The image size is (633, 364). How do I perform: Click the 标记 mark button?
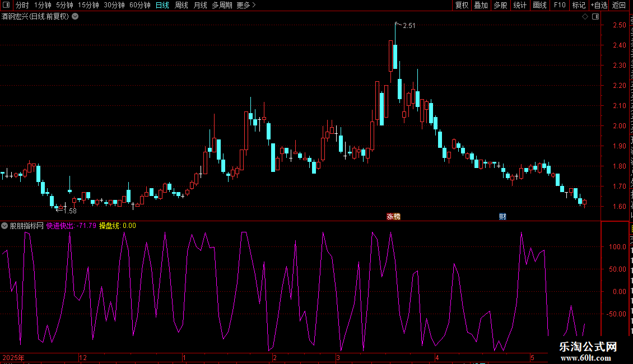pyautogui.click(x=579, y=5)
